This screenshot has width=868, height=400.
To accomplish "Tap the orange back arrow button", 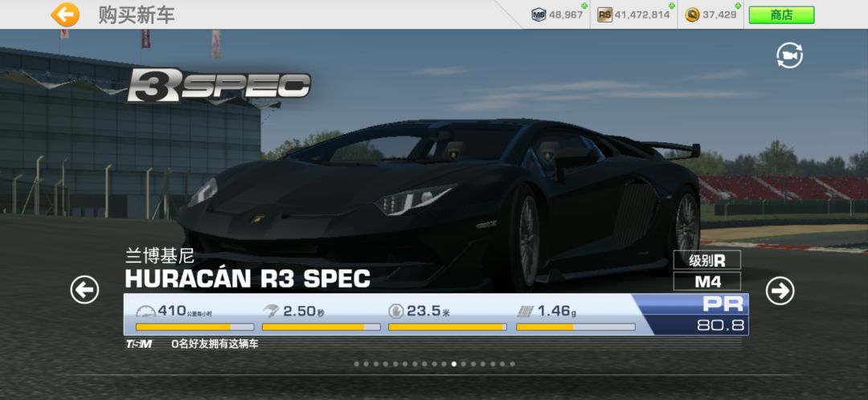I will pyautogui.click(x=65, y=15).
